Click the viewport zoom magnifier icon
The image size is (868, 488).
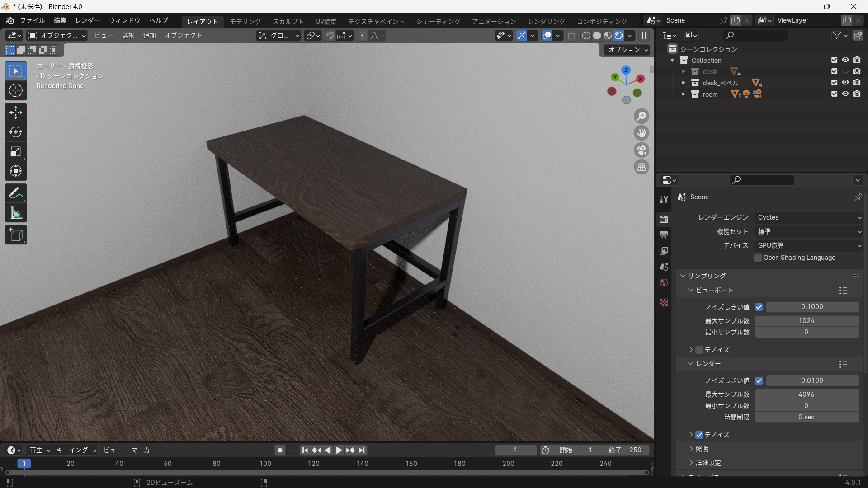pyautogui.click(x=642, y=116)
